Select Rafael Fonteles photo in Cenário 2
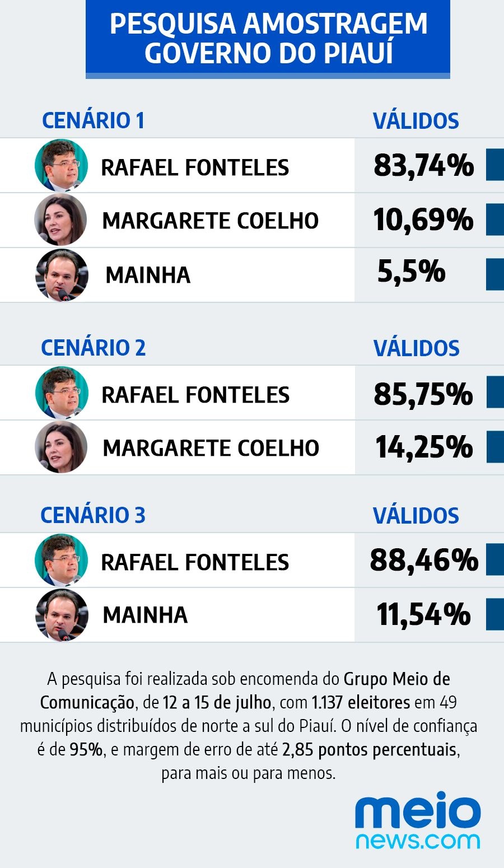 [x=62, y=393]
